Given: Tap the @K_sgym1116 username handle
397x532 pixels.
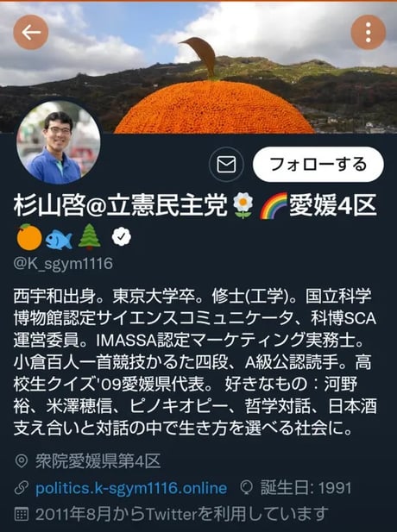Looking at the screenshot, I should pyautogui.click(x=63, y=263).
